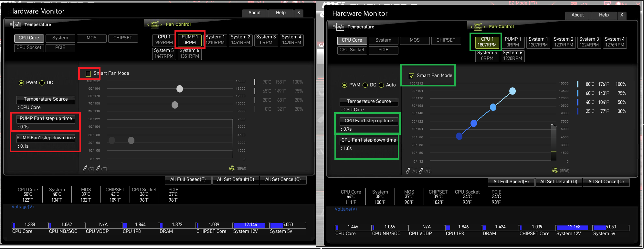
Task: Click Fahrenheit thermometer icon in right window
Action: 421,171
